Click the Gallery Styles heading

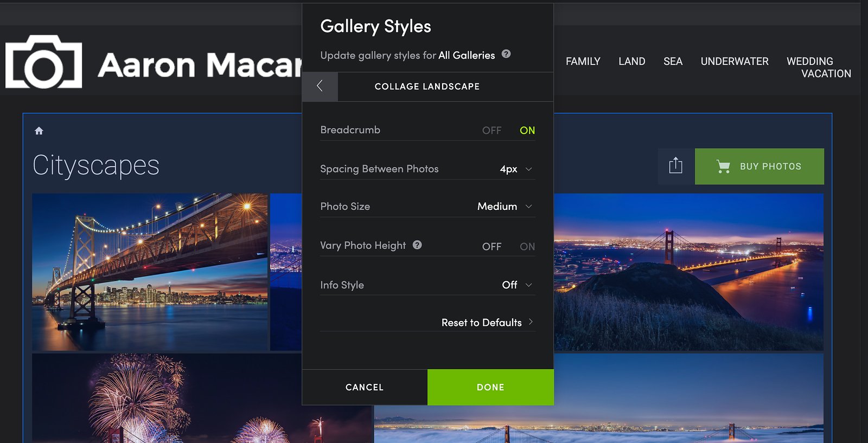click(375, 27)
